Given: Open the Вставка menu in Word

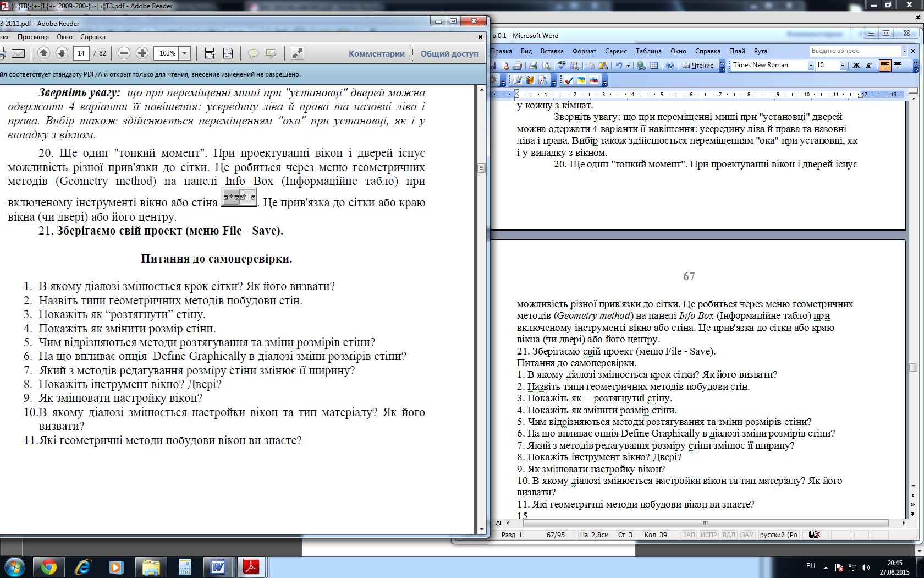Looking at the screenshot, I should (x=552, y=51).
